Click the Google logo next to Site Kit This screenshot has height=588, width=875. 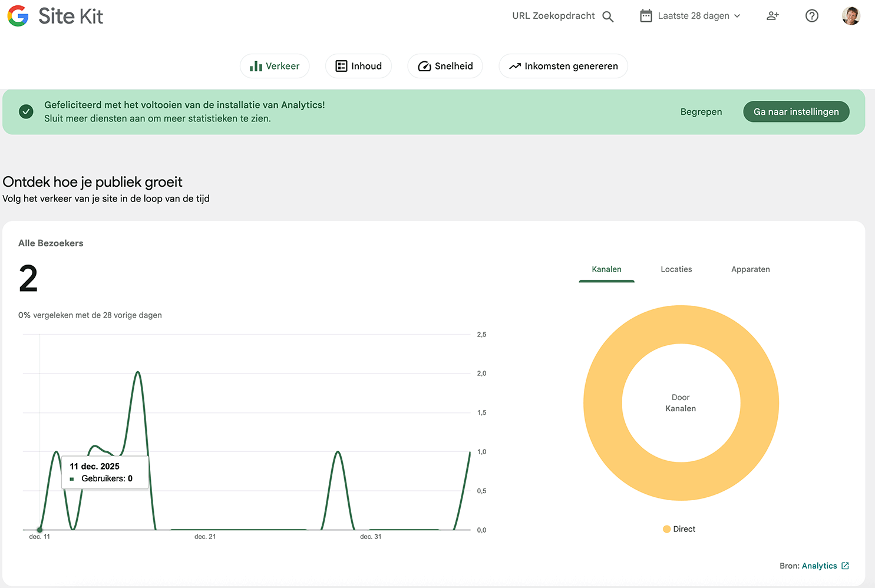coord(18,16)
